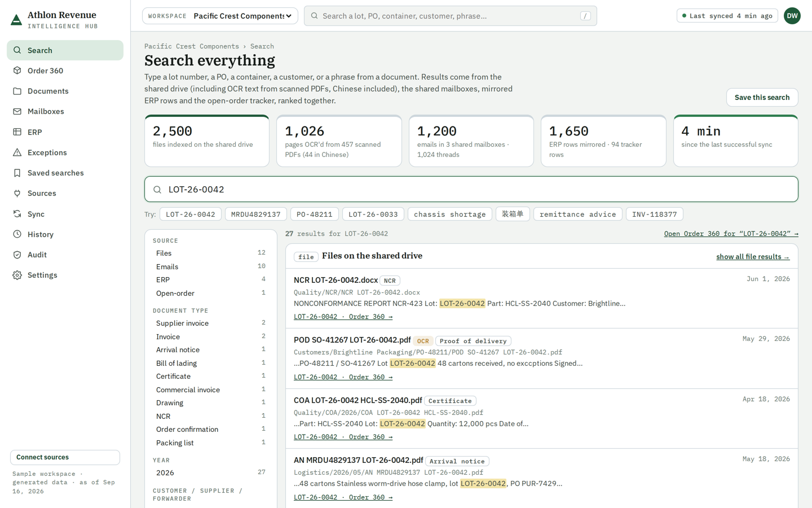
Task: Focus the top global search field
Action: 450,16
